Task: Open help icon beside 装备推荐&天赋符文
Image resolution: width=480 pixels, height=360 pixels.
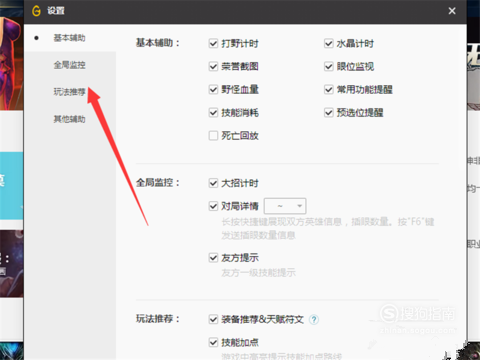Action: click(x=314, y=320)
